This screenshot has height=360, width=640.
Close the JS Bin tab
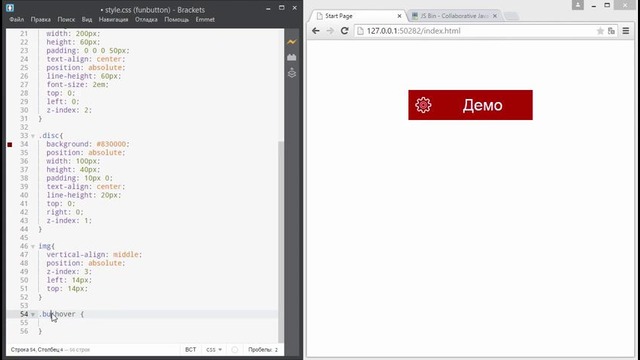[x=495, y=16]
